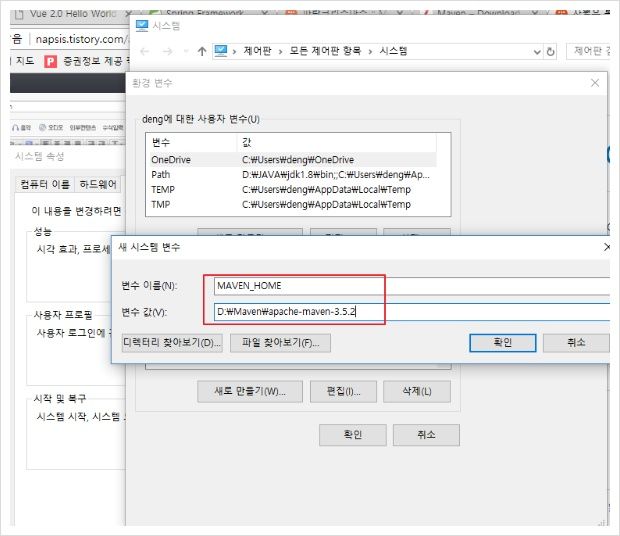Click 새로 만들기(W) under system variables
620x536 pixels.
(x=250, y=391)
